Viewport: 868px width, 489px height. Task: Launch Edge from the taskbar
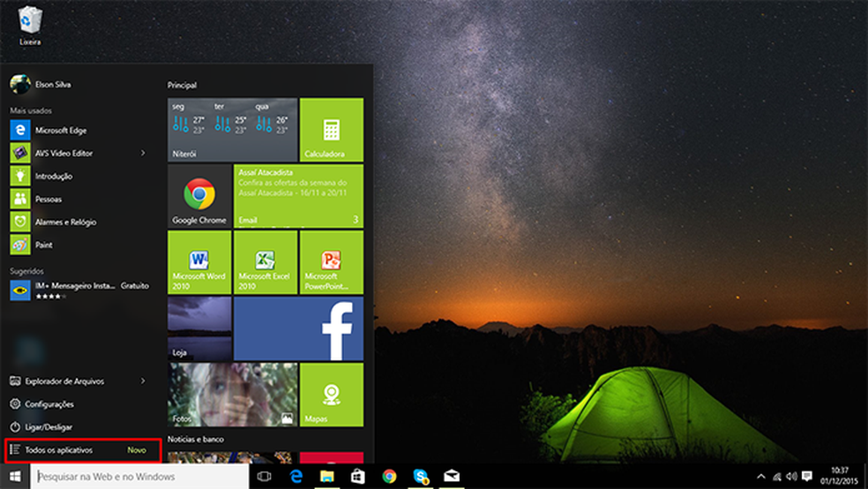click(296, 477)
